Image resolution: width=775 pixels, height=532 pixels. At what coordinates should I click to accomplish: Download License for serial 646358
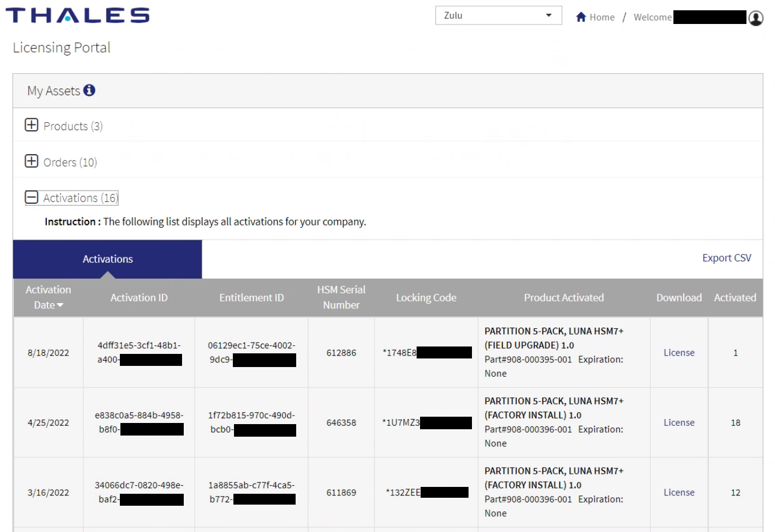coord(679,422)
